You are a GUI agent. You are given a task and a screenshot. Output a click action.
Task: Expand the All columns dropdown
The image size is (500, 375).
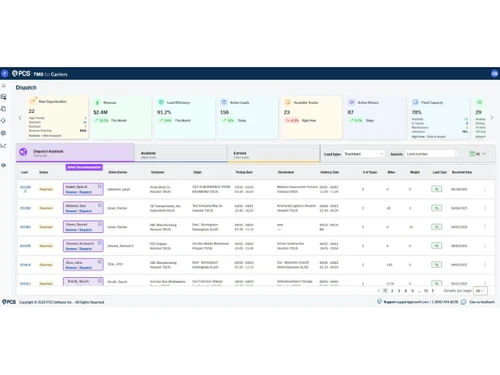478,154
